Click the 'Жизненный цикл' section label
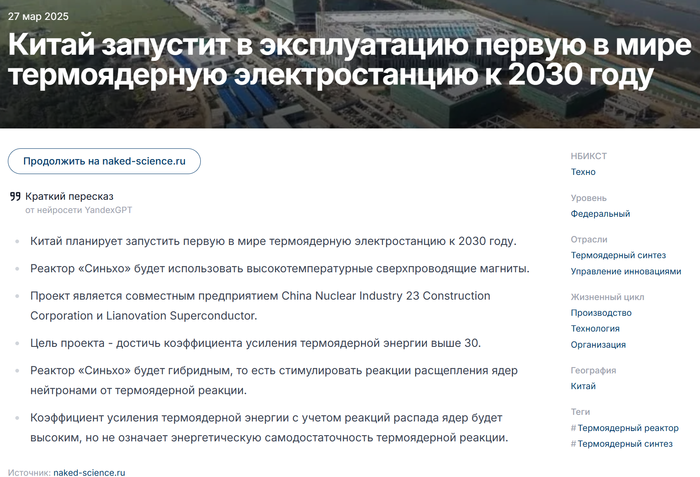Image resolution: width=700 pixels, height=477 pixels. pyautogui.click(x=607, y=297)
